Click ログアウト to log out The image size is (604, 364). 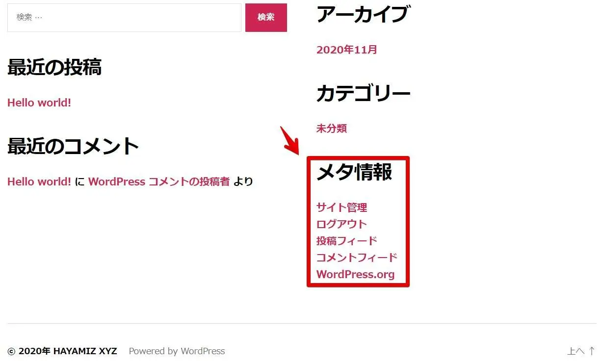tap(341, 224)
